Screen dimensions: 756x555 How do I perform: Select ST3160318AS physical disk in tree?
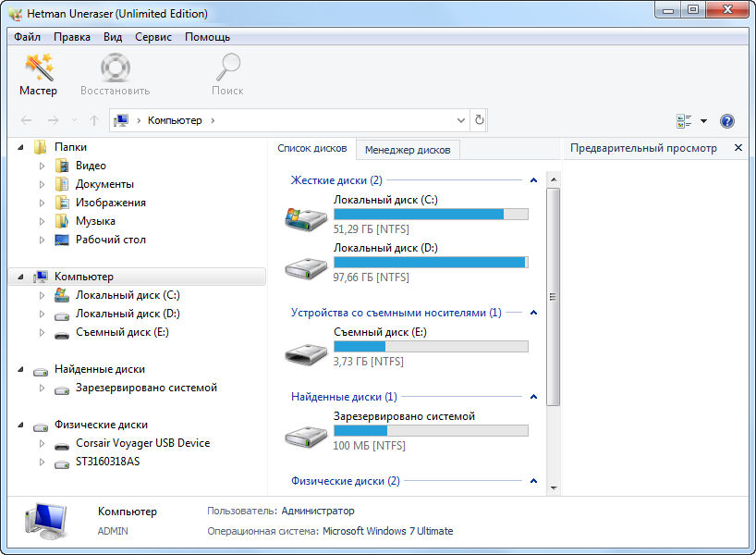point(107,462)
